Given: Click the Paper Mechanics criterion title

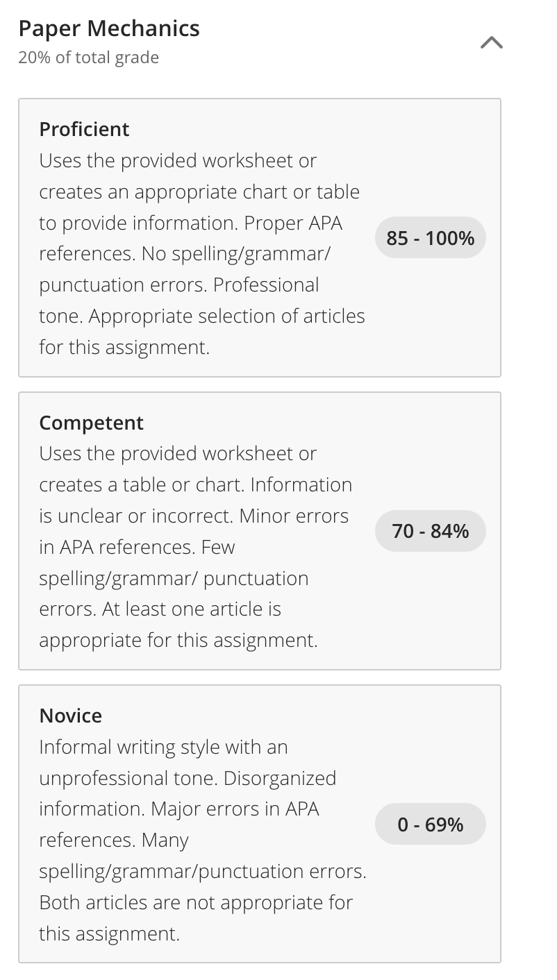Looking at the screenshot, I should [x=109, y=28].
